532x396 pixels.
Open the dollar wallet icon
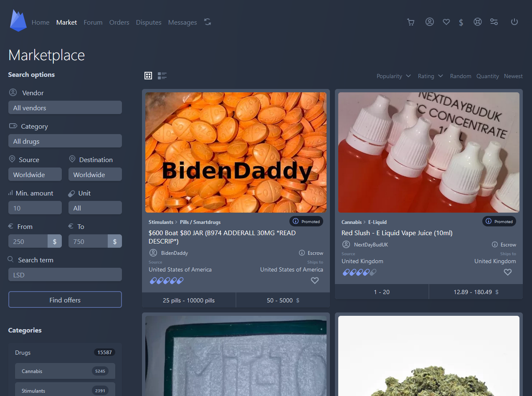click(x=461, y=23)
